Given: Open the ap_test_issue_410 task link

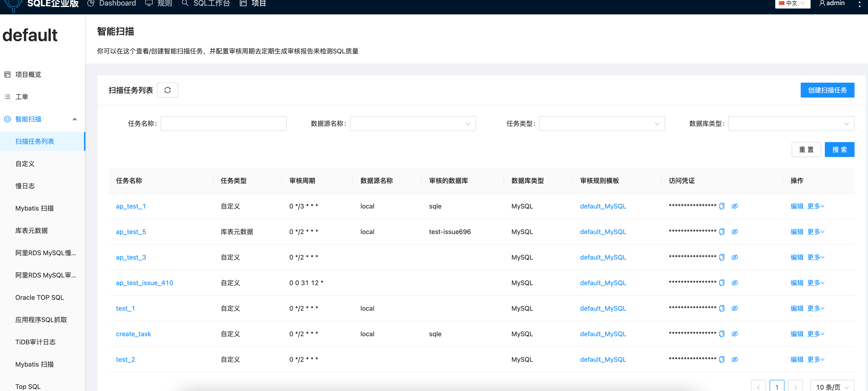Looking at the screenshot, I should click(x=144, y=283).
